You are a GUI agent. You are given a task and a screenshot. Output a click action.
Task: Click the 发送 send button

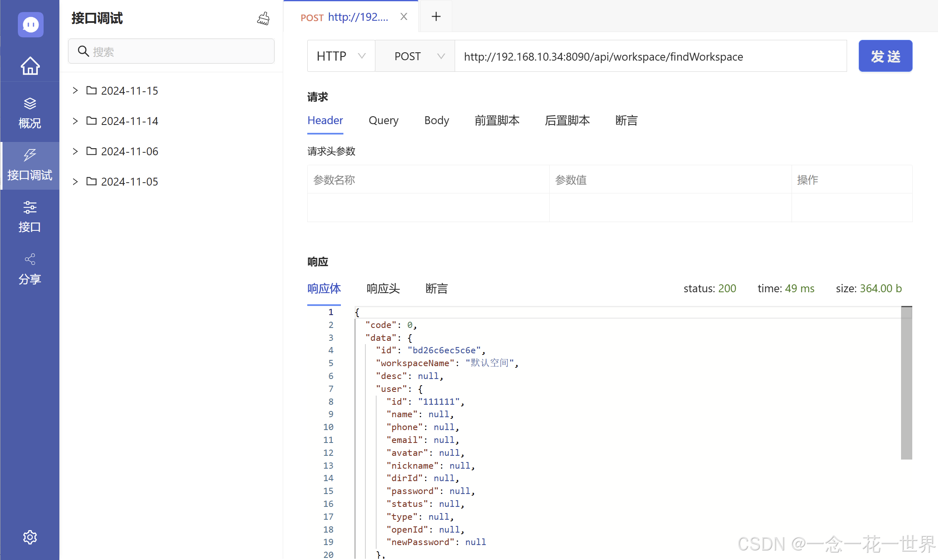885,56
